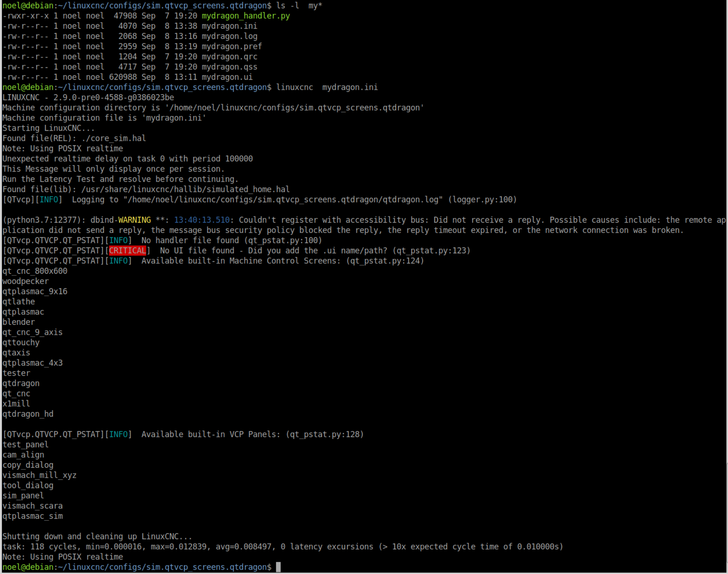728x574 pixels.
Task: Click the test_panel VCP panel name
Action: click(x=26, y=445)
